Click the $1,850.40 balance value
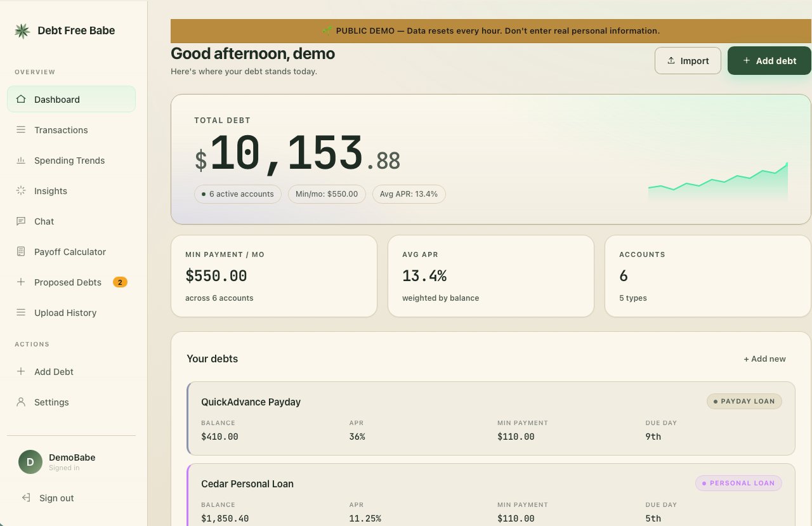This screenshot has height=526, width=812. (x=225, y=518)
